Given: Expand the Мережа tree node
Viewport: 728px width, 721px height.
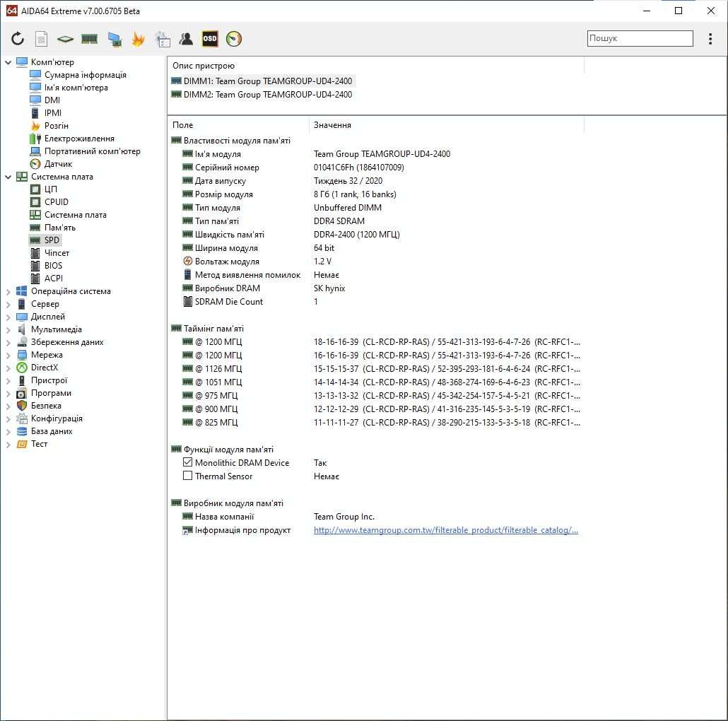Looking at the screenshot, I should pos(8,355).
